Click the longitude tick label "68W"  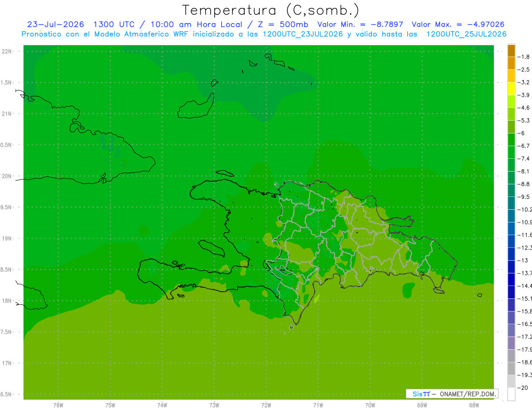coord(474,405)
